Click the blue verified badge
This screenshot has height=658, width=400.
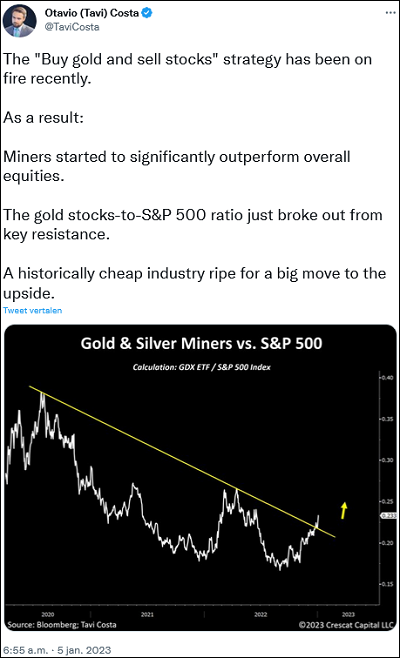coord(147,13)
